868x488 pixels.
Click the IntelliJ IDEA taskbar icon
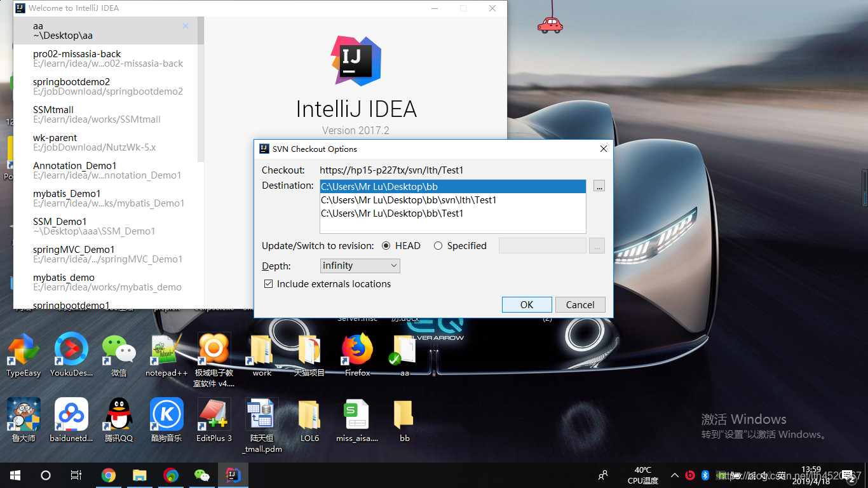point(233,475)
